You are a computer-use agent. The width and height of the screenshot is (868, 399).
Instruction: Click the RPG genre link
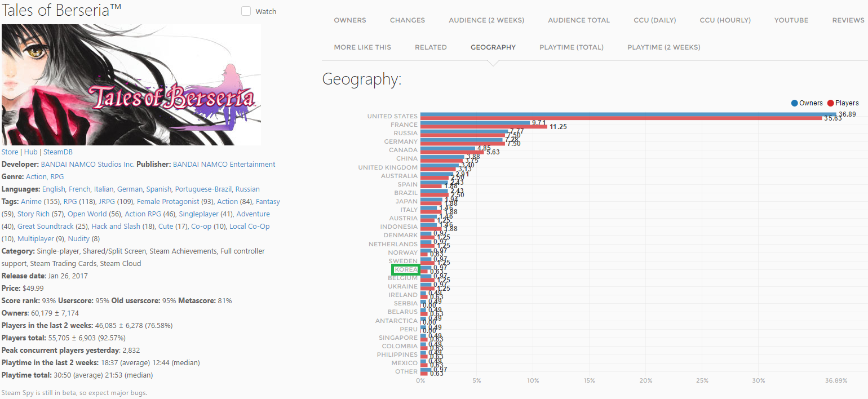57,177
